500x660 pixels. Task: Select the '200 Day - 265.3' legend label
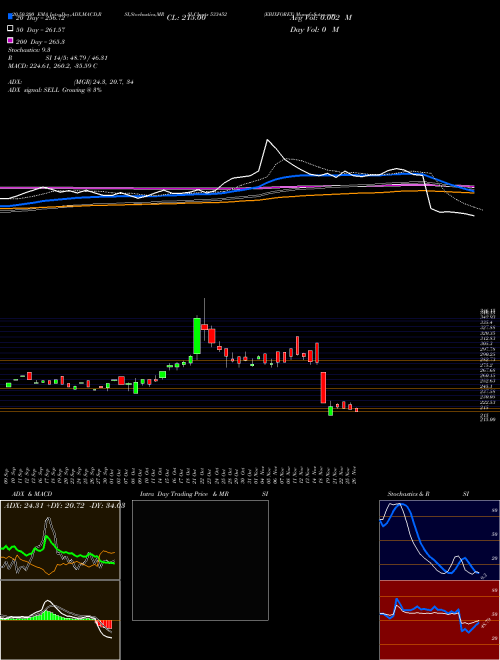[40, 42]
